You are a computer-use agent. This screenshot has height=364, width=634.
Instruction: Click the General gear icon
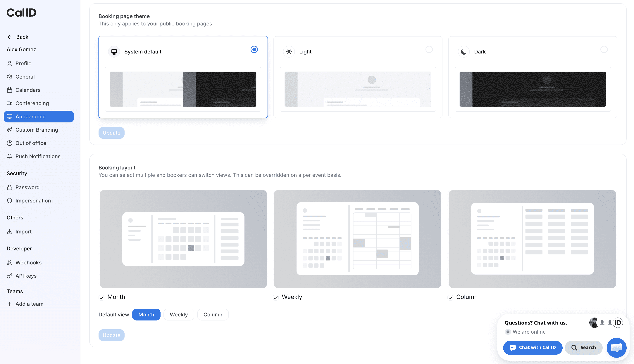pos(10,77)
